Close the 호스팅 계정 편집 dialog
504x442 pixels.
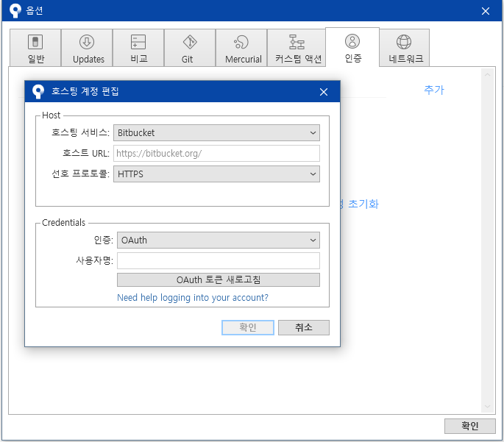pyautogui.click(x=324, y=92)
